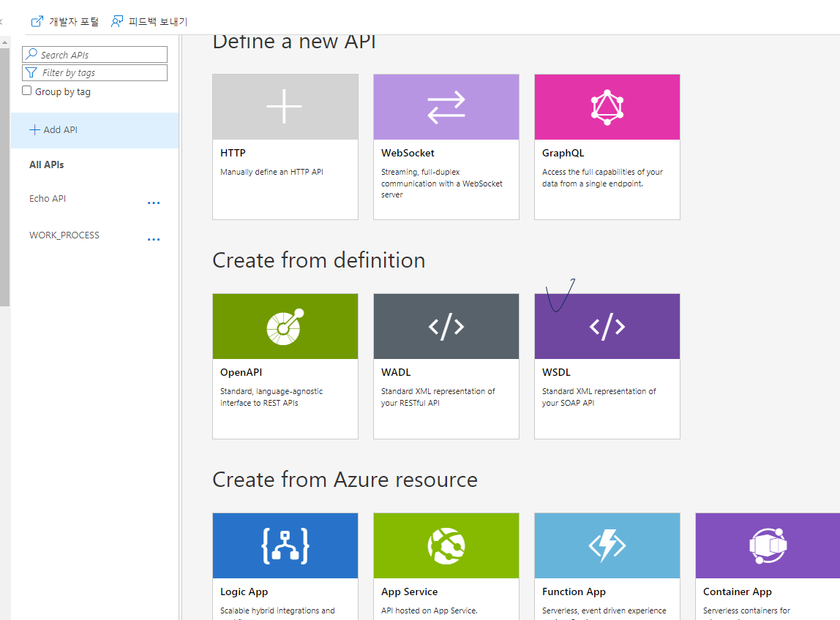Select the WebSocket arrows icon
The height and width of the screenshot is (620, 840).
pyautogui.click(x=446, y=107)
